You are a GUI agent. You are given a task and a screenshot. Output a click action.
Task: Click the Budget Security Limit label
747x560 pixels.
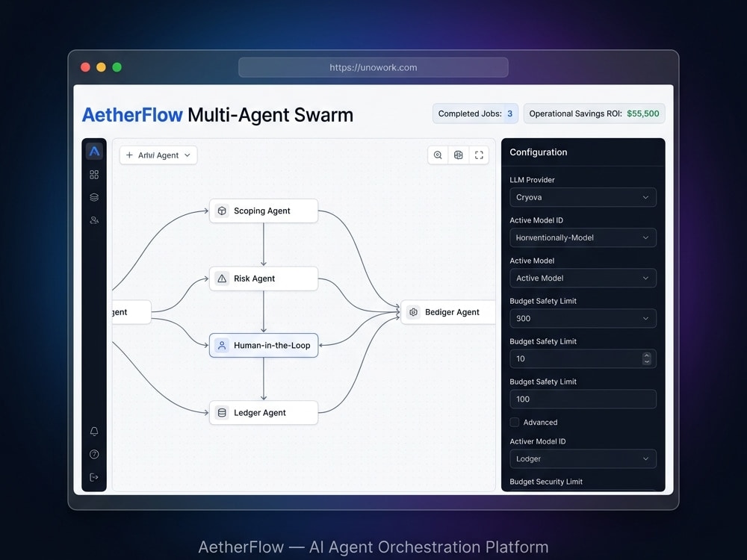(x=546, y=482)
